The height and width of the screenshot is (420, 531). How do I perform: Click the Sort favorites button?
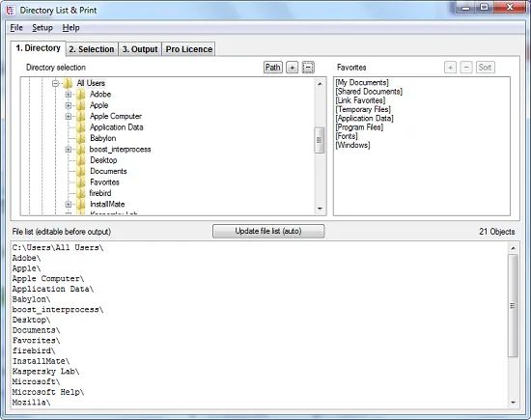click(x=485, y=68)
